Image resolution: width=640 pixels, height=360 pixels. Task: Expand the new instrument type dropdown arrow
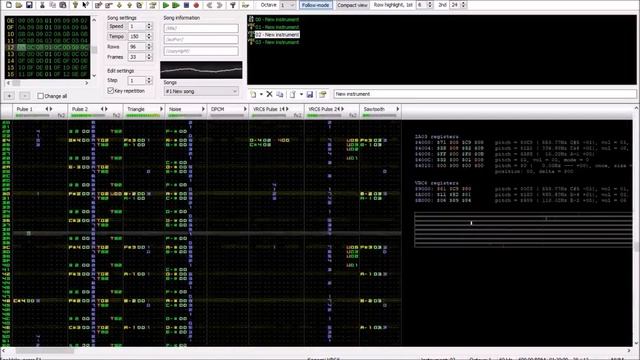click(261, 94)
